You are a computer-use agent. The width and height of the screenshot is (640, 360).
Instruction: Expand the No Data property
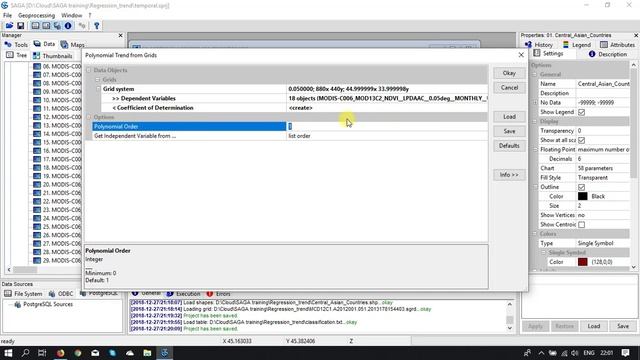pos(535,102)
